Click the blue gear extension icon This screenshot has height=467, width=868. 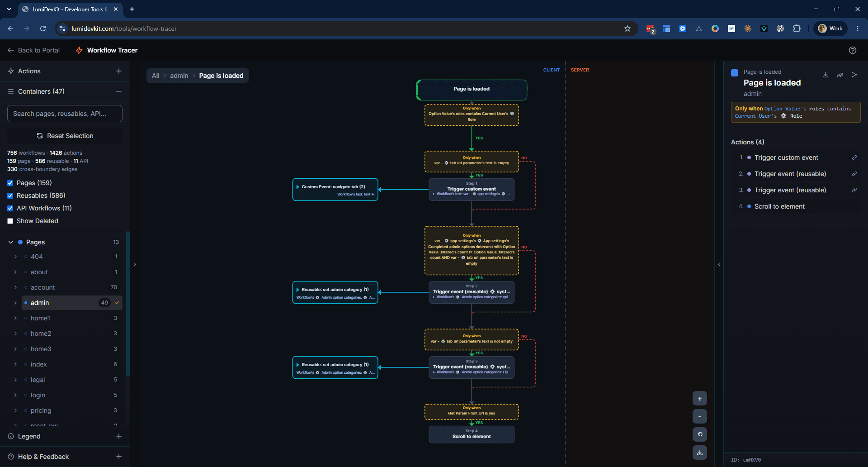683,29
